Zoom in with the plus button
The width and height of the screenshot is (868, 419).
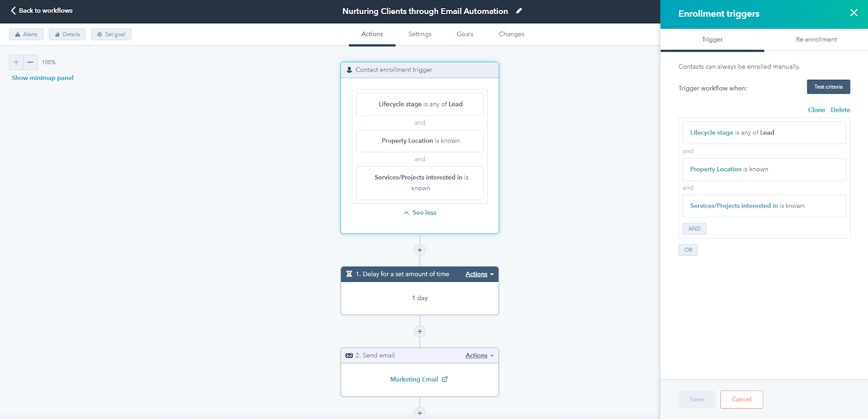point(16,62)
